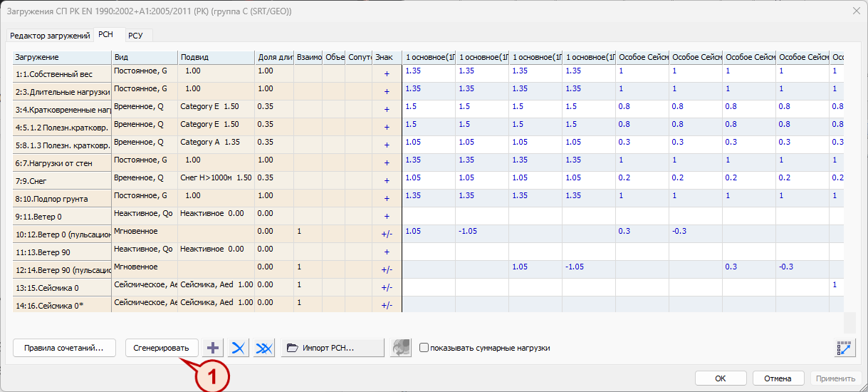Click the Импорт РСН button
Screen dimensions: 868x392
[333, 348]
